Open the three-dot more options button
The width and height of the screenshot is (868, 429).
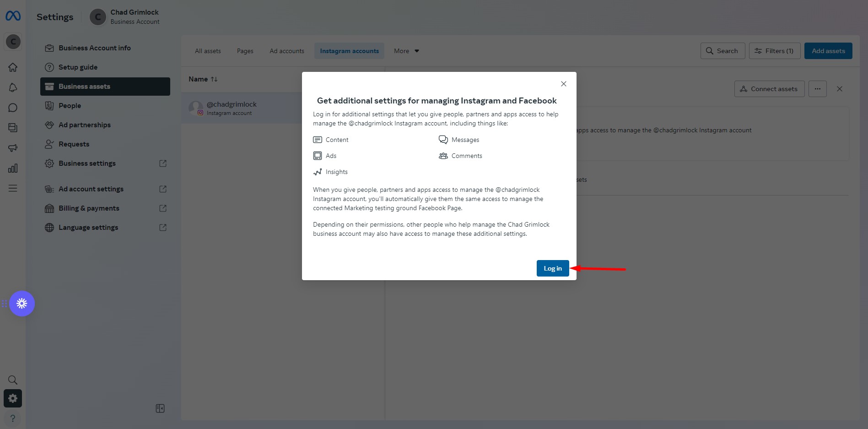tap(818, 89)
